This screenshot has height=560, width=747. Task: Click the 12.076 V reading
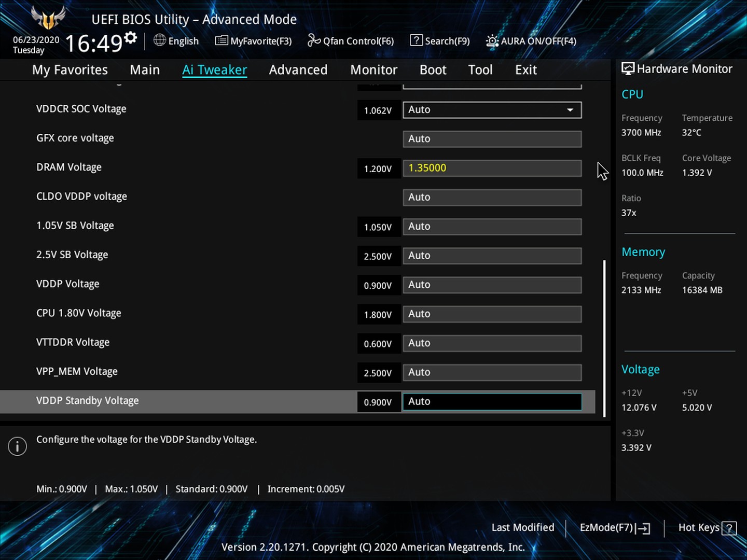(639, 408)
